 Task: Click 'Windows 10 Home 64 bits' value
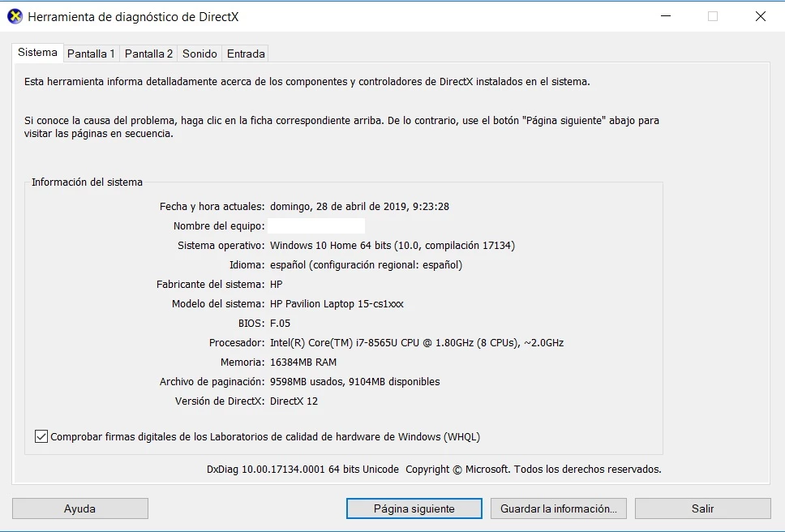[330, 245]
